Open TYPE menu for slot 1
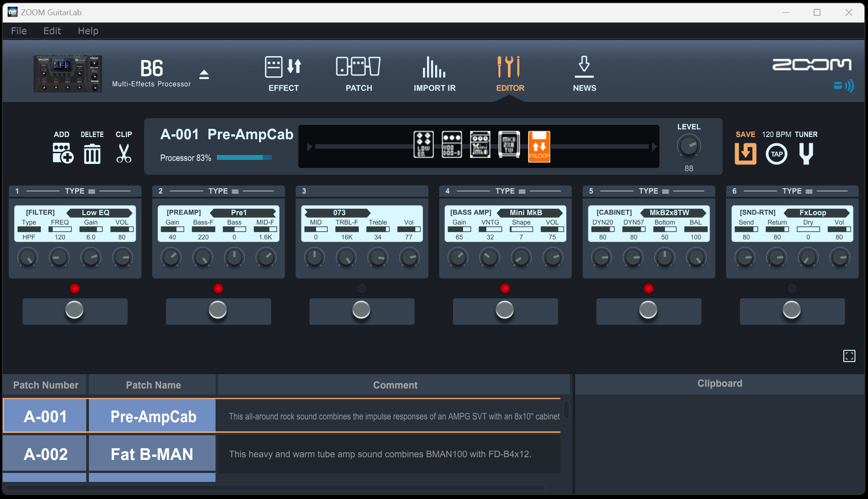This screenshot has width=868, height=499. [80, 191]
